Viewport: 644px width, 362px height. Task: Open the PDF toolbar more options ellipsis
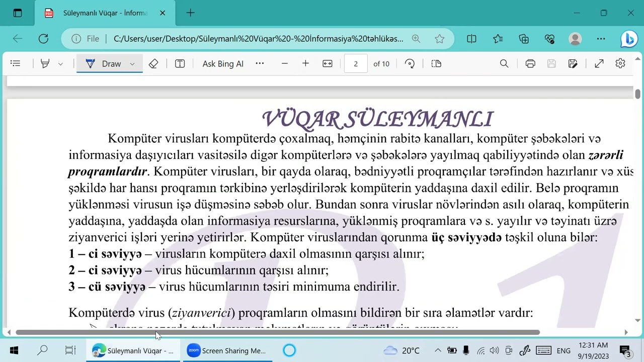tap(260, 63)
